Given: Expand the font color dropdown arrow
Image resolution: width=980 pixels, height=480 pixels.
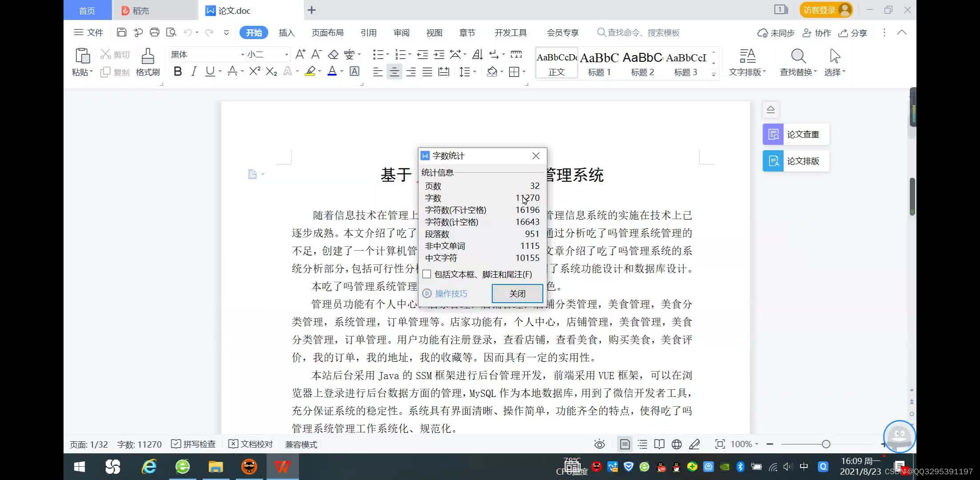Looking at the screenshot, I should click(341, 72).
